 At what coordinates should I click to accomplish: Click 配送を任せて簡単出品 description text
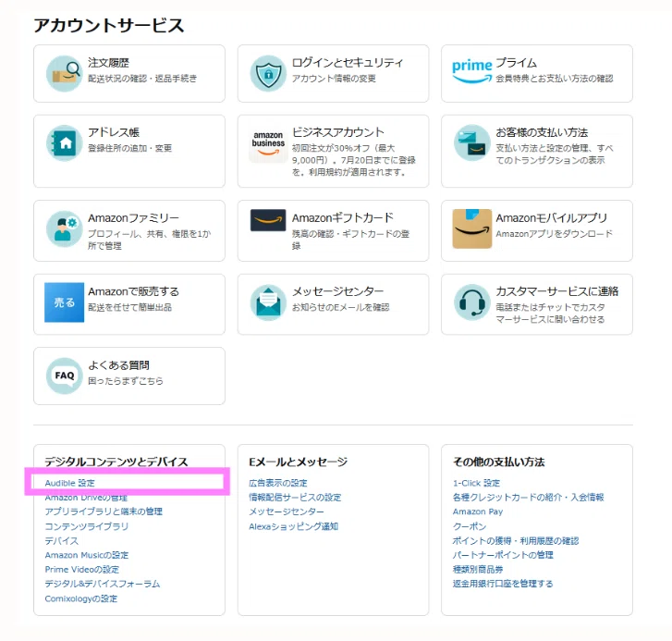coord(129,307)
